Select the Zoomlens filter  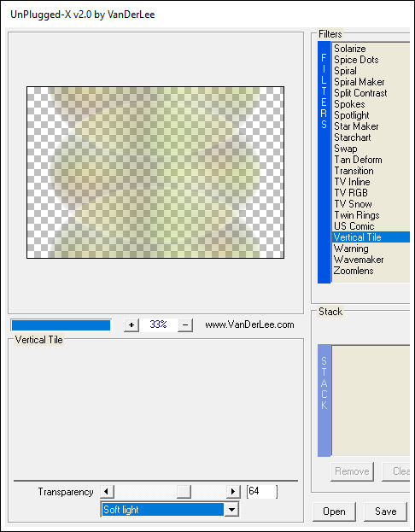coord(354,271)
